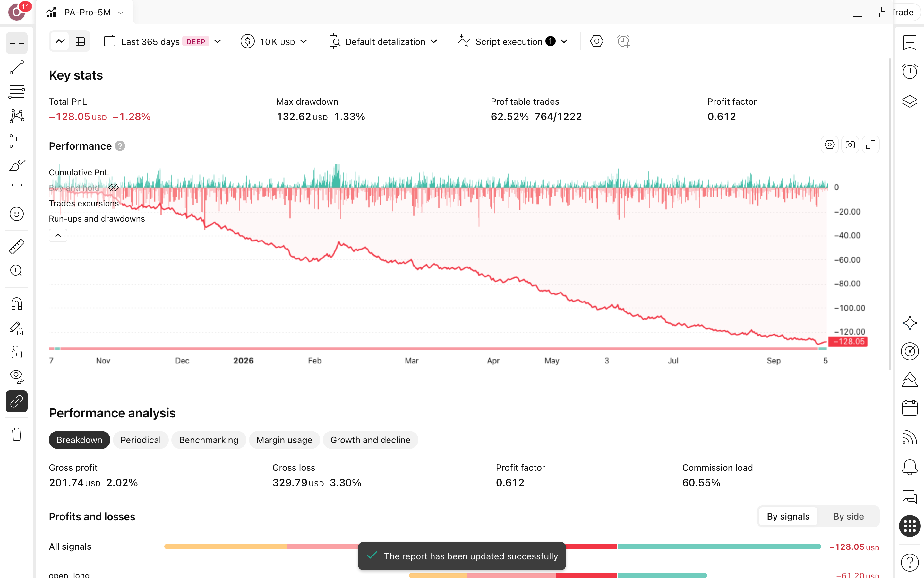Select the patterns drawing tool
Image resolution: width=924 pixels, height=578 pixels.
16,116
